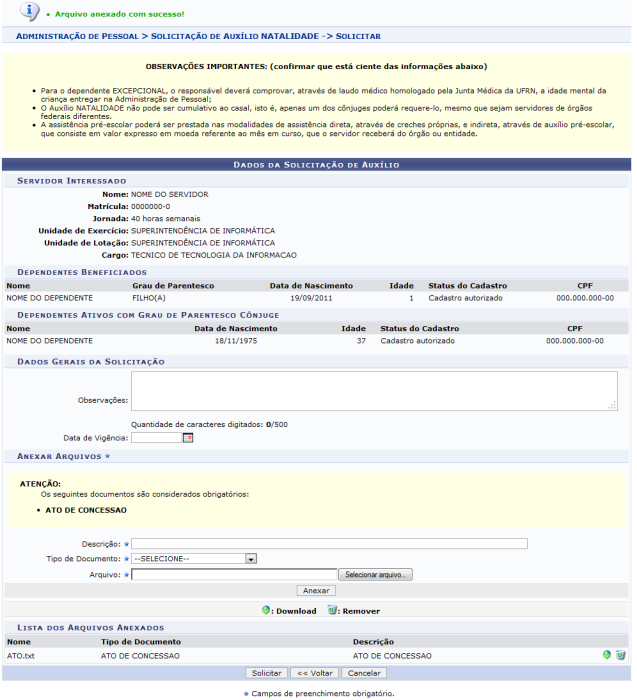The image size is (637, 700).
Task: Click the Descrição input field
Action: click(329, 544)
